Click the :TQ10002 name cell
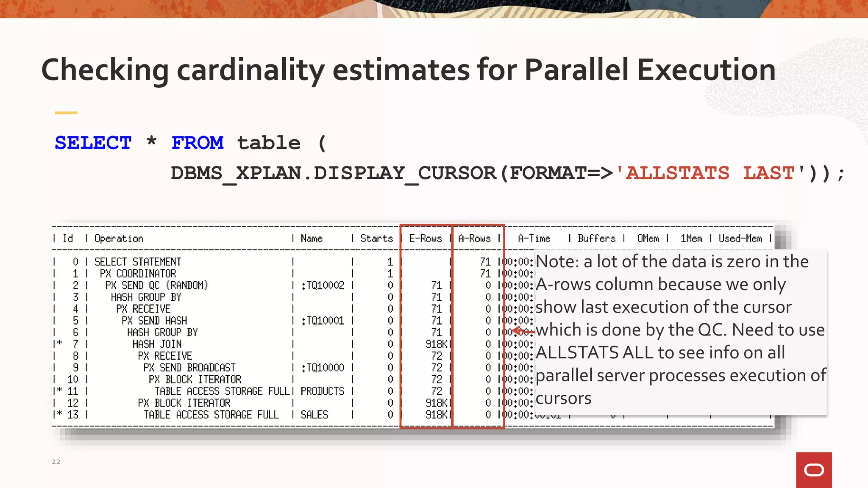868x488 pixels. click(323, 286)
